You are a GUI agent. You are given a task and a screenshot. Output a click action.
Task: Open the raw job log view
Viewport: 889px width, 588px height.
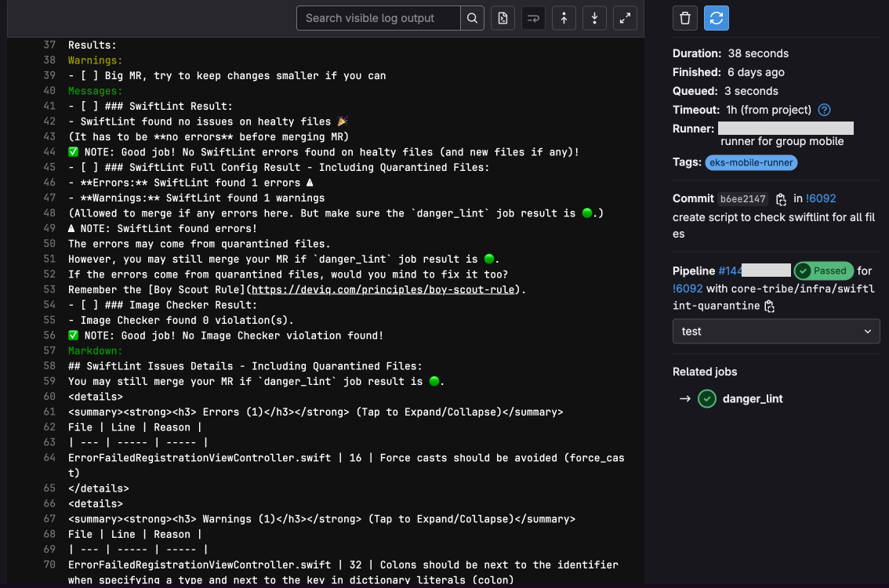pyautogui.click(x=503, y=18)
